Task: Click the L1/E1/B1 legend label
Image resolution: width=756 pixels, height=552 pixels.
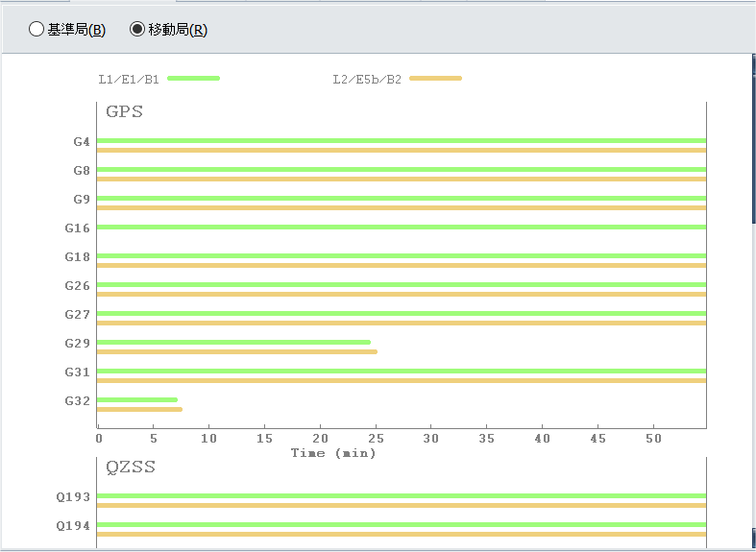Action: (x=129, y=80)
